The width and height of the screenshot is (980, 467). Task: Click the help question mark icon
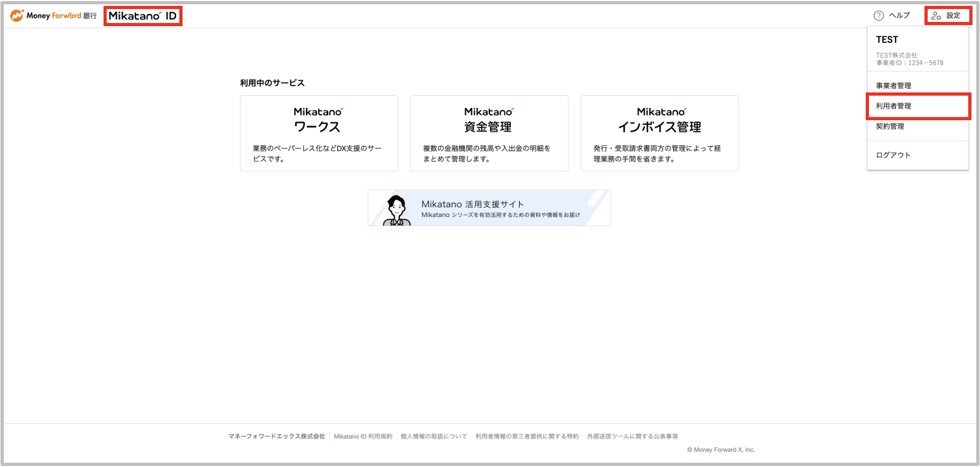pos(879,15)
